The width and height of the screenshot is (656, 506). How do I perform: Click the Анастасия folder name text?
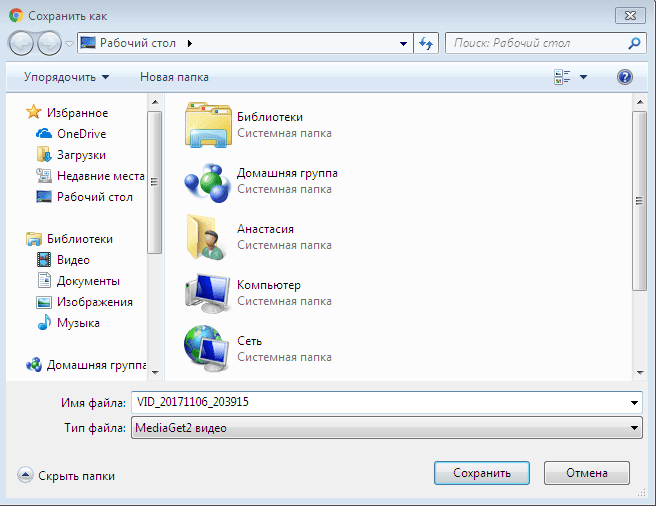pos(265,229)
